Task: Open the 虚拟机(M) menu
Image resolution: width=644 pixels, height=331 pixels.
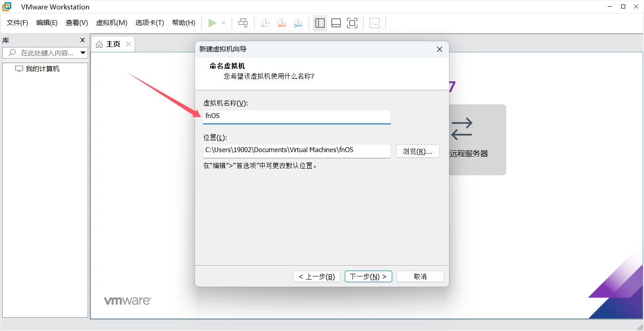Action: 112,23
